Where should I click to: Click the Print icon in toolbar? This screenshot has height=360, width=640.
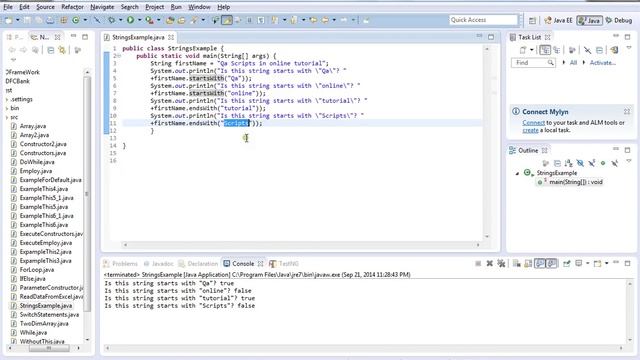50,20
